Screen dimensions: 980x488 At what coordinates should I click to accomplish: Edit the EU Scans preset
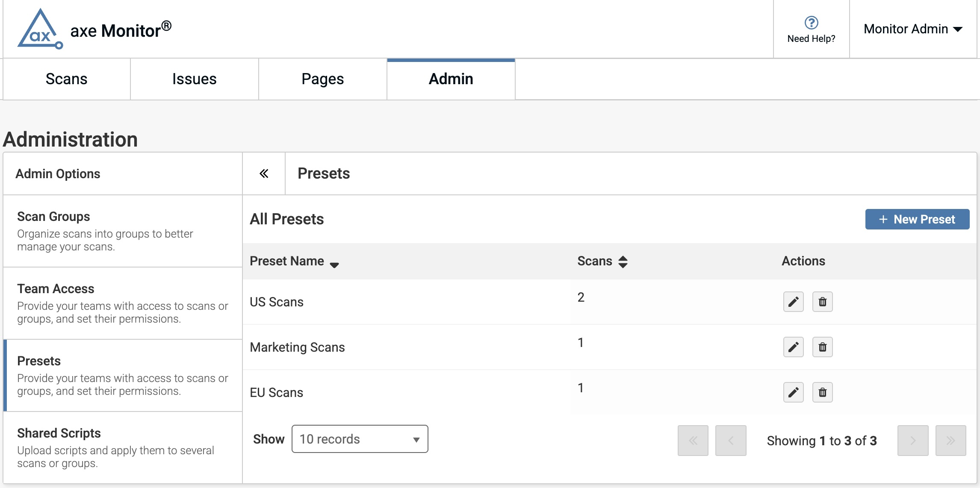[x=793, y=392]
